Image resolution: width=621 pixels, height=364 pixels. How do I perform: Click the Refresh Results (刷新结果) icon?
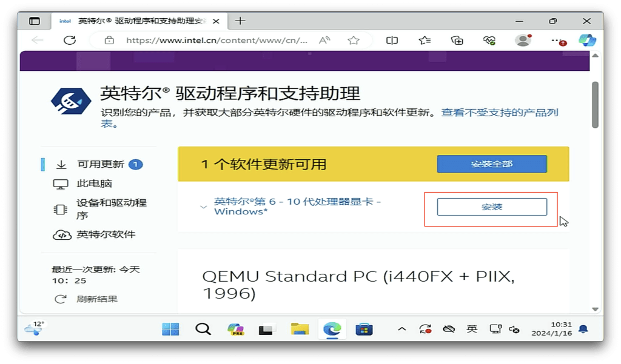point(61,299)
